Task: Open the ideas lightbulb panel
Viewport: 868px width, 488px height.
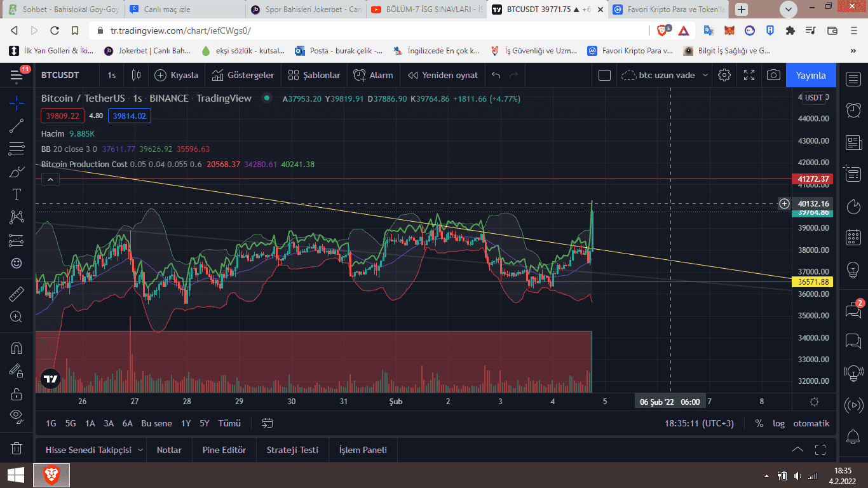Action: [x=853, y=269]
